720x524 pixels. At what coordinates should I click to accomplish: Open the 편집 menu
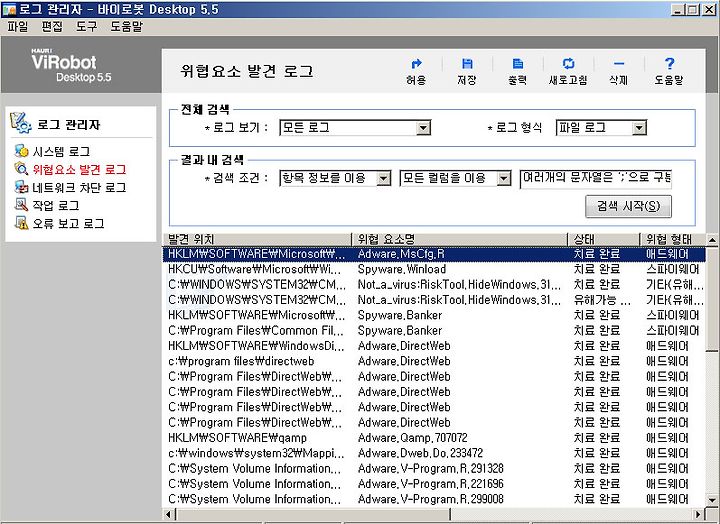(x=52, y=27)
